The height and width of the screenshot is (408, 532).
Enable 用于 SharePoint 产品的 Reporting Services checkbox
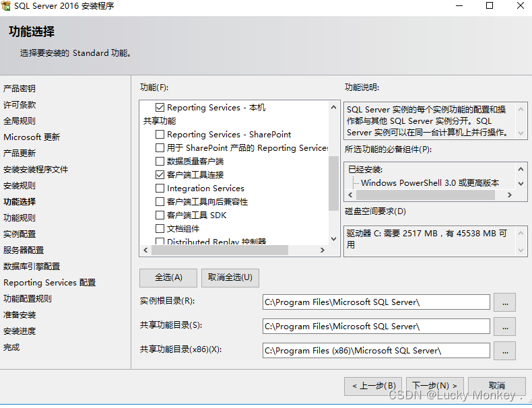pos(160,148)
